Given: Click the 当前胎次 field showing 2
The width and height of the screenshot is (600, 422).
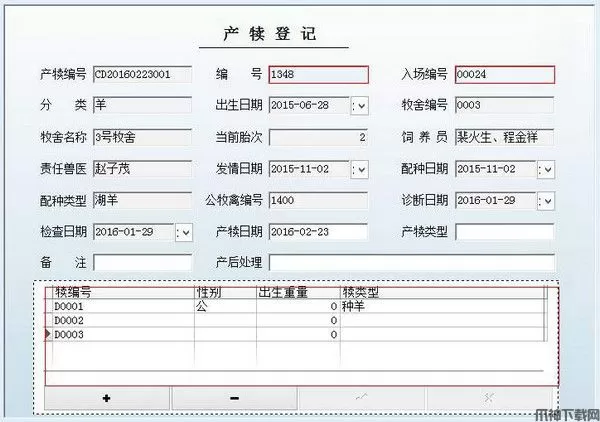Looking at the screenshot, I should (x=318, y=137).
